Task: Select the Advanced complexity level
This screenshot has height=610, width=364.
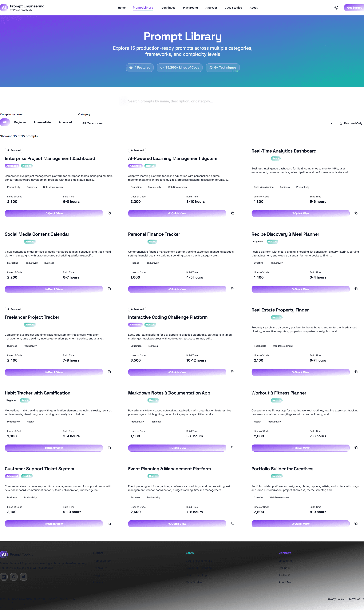Action: [x=65, y=122]
